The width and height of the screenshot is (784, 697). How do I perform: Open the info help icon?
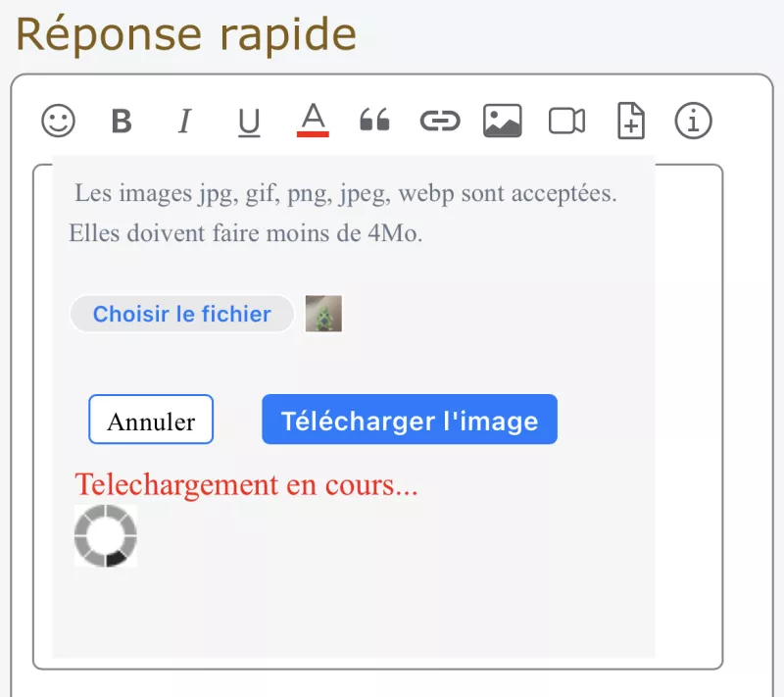click(x=693, y=121)
